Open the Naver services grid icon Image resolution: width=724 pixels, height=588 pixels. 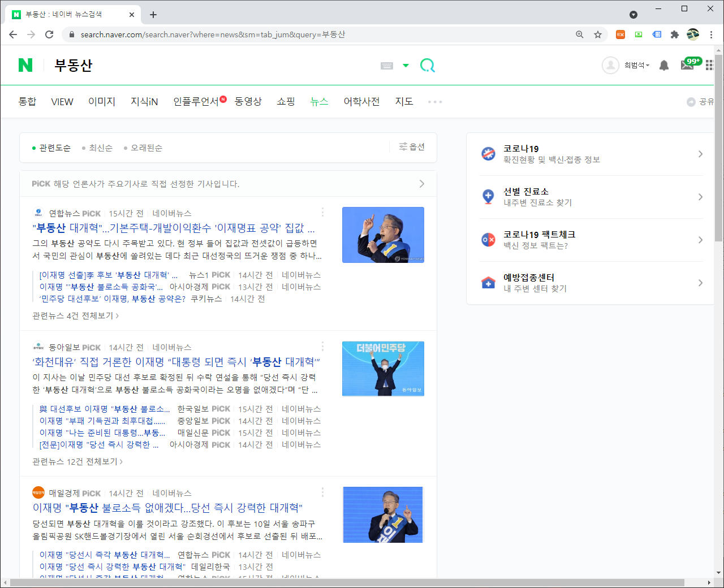(709, 66)
